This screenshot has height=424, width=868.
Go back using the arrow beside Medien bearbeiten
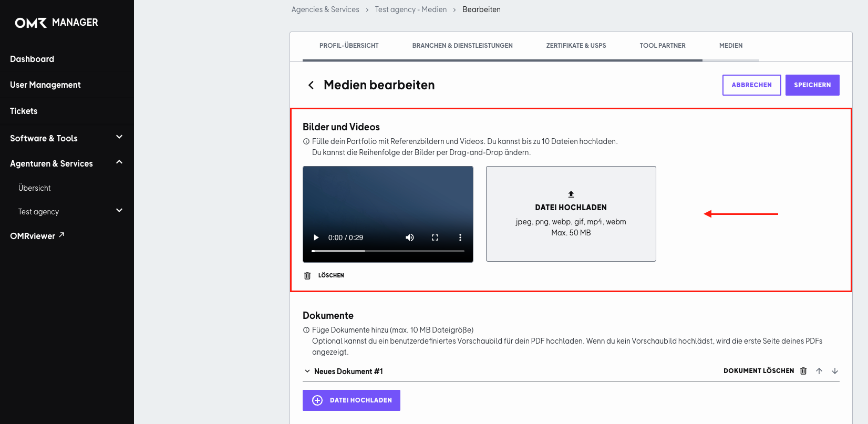(x=311, y=85)
